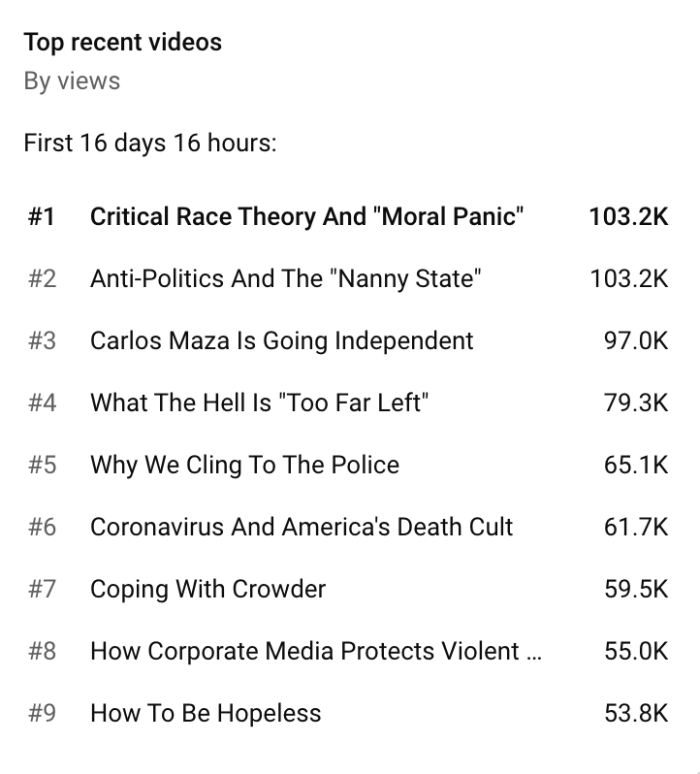Click the 65.1K views value

point(636,465)
